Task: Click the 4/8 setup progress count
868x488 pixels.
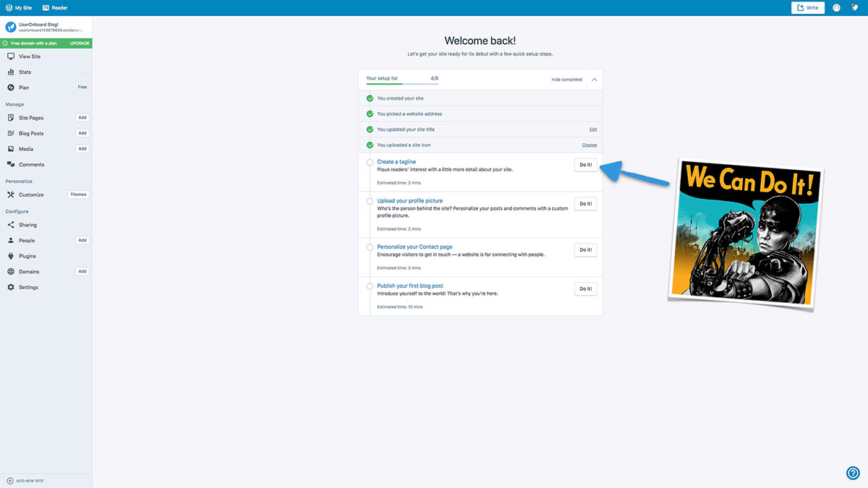Action: (434, 78)
